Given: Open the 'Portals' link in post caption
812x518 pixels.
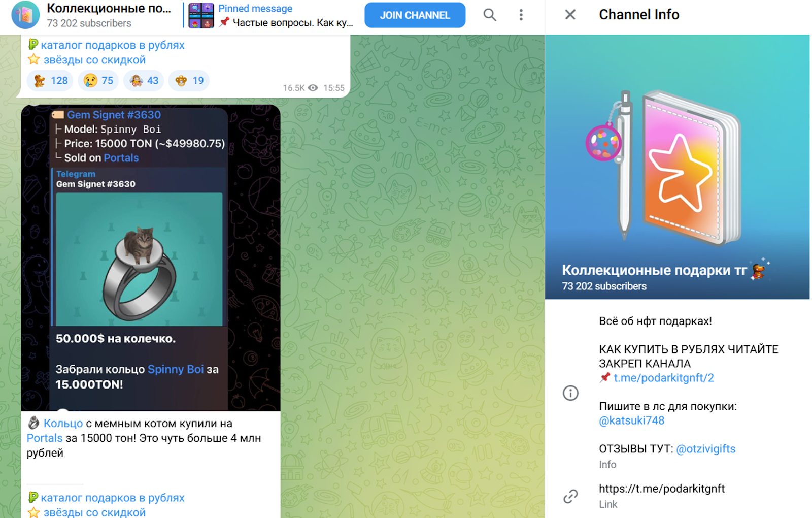Looking at the screenshot, I should coord(45,438).
